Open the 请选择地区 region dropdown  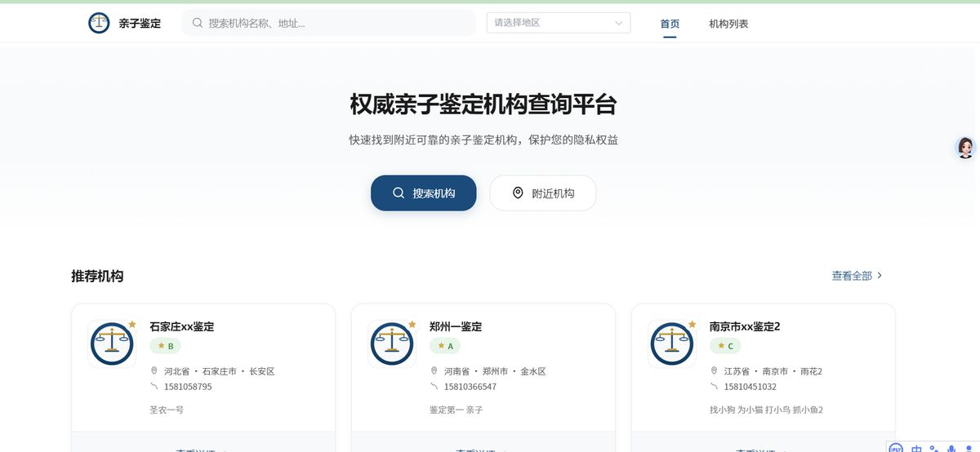click(x=558, y=23)
